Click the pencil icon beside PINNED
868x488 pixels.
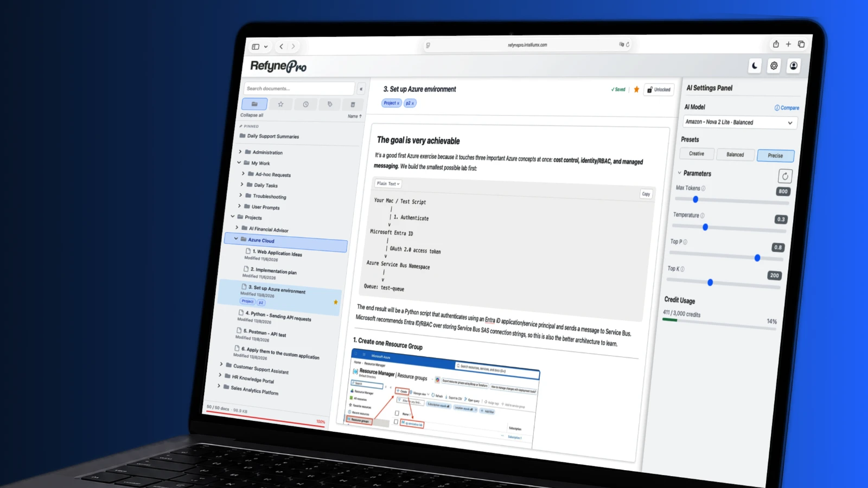coord(241,126)
